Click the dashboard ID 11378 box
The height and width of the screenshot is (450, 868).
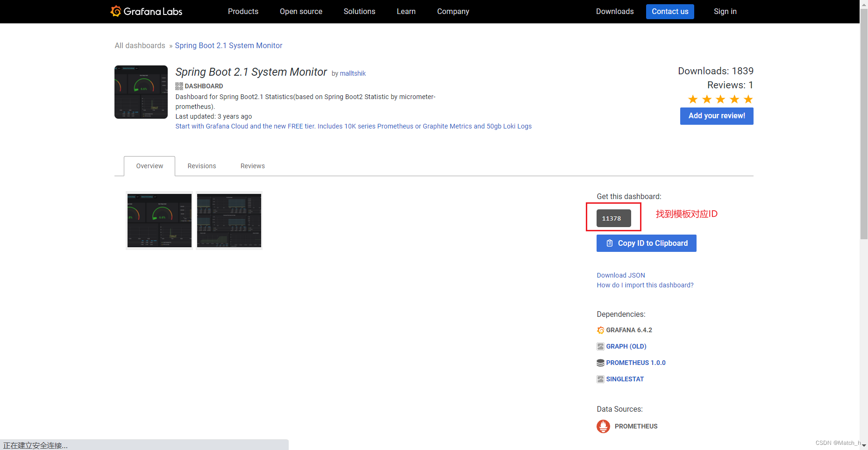(x=613, y=218)
